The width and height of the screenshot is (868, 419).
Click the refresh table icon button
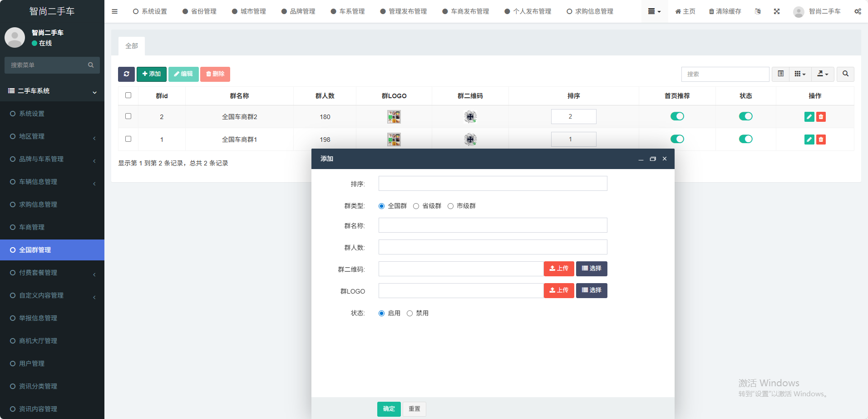click(126, 74)
